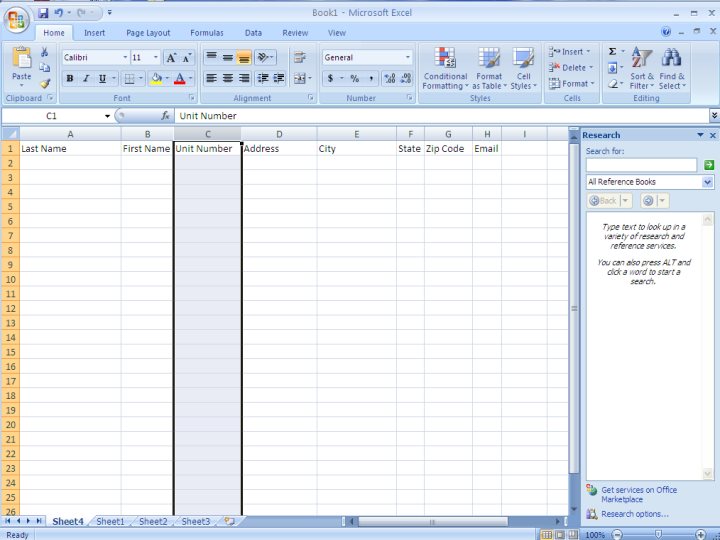The height and width of the screenshot is (540, 720).
Task: Apply Fill Color bucket
Action: pos(156,79)
